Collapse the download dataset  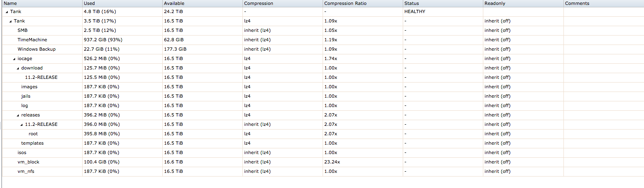pyautogui.click(x=18, y=68)
